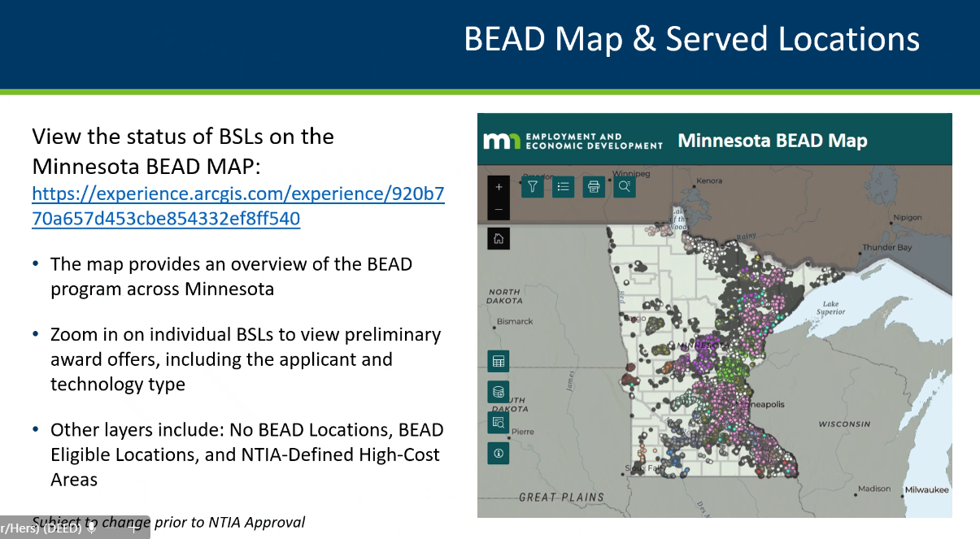Viewport: 980px width, 539px height.
Task: Show the map information panel
Action: [x=499, y=453]
